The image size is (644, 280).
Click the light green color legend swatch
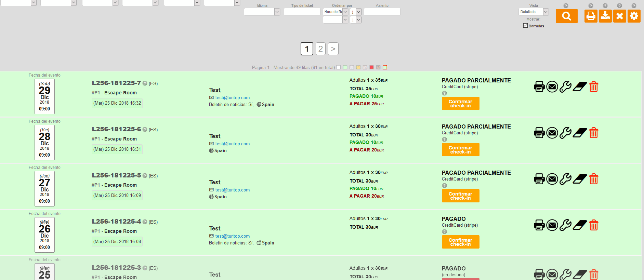345,67
